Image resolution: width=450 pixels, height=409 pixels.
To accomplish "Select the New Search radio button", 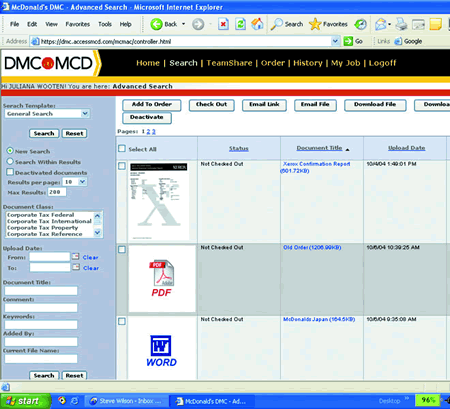I will pyautogui.click(x=10, y=151).
